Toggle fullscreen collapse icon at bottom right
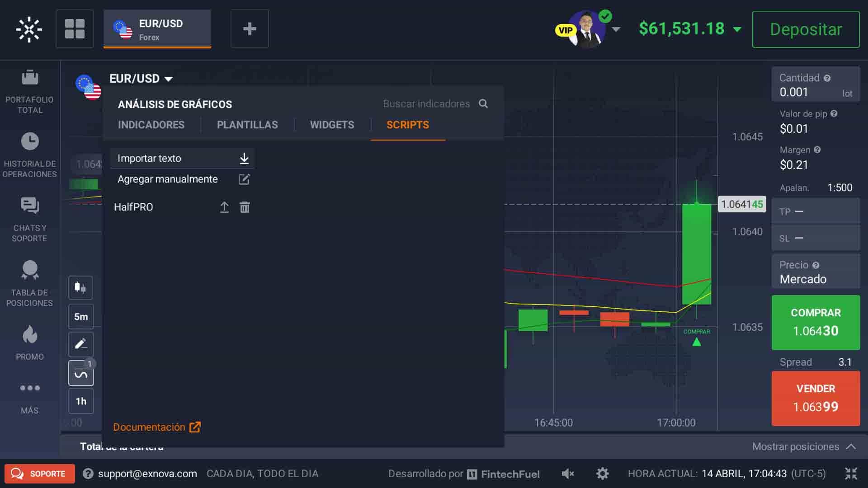The image size is (868, 488). coord(851,474)
